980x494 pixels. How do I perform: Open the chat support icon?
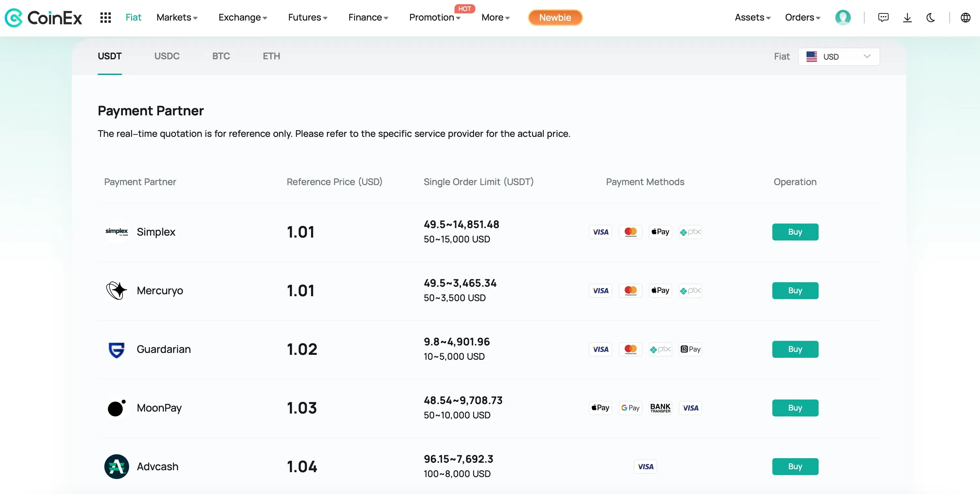883,18
